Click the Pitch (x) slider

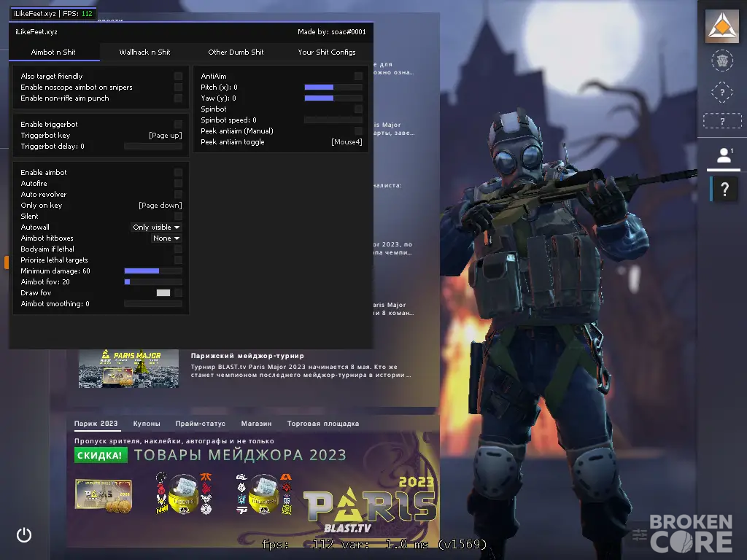[x=333, y=87]
